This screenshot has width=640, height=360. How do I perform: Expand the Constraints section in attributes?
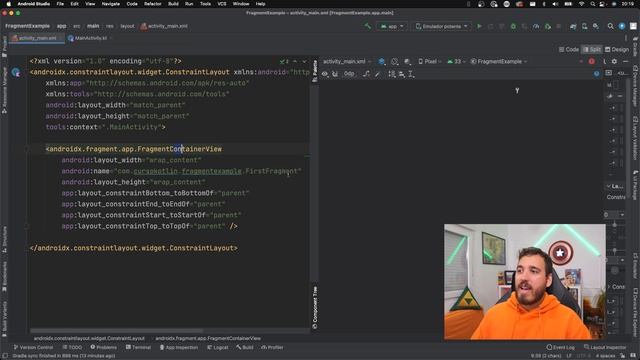(x=609, y=287)
